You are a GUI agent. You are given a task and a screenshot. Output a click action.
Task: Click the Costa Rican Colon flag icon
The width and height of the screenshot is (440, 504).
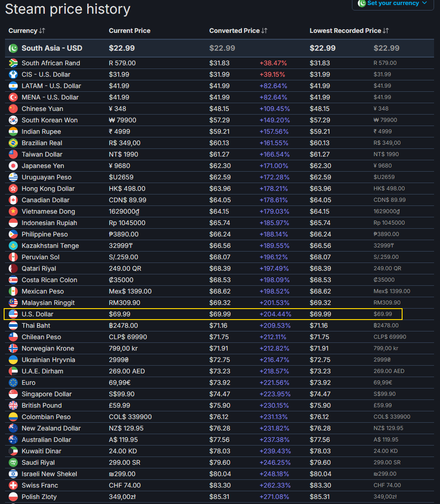tap(13, 280)
